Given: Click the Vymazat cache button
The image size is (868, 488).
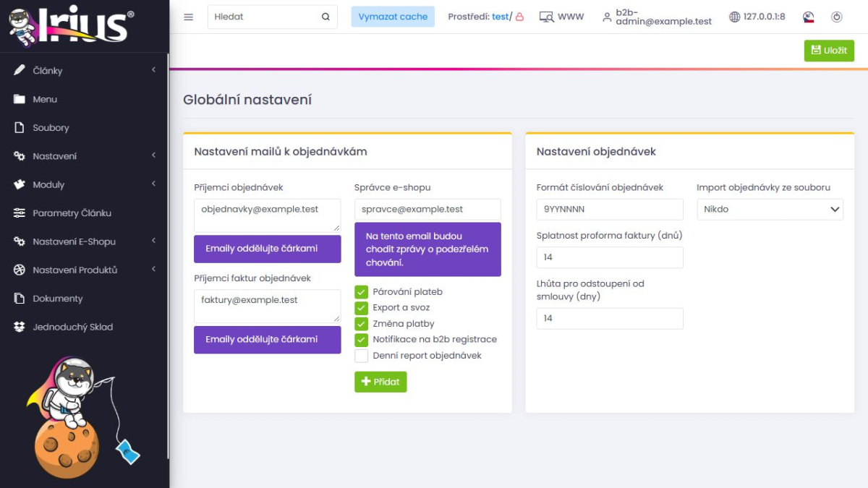Looking at the screenshot, I should point(393,17).
